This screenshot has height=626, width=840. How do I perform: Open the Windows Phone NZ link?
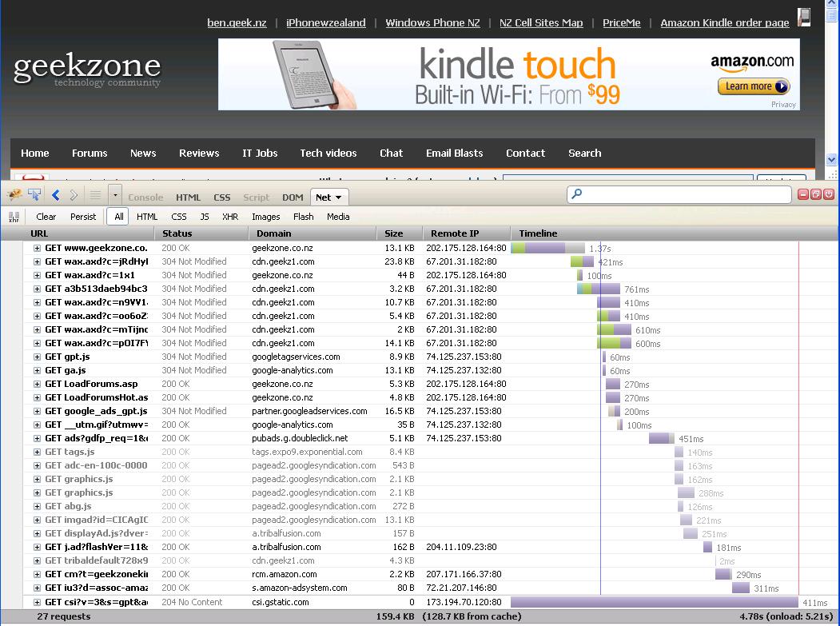tap(433, 22)
